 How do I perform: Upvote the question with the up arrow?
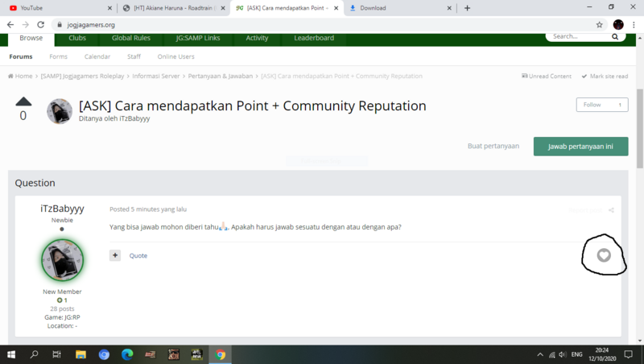pyautogui.click(x=23, y=101)
